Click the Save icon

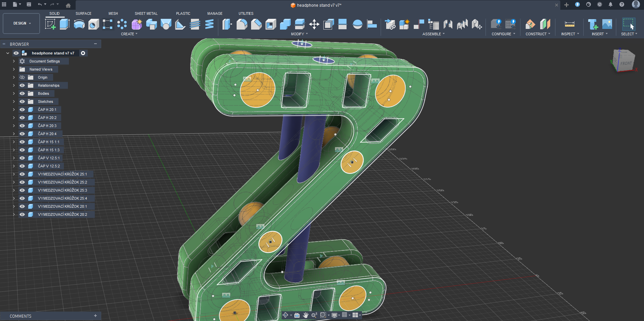pyautogui.click(x=29, y=5)
